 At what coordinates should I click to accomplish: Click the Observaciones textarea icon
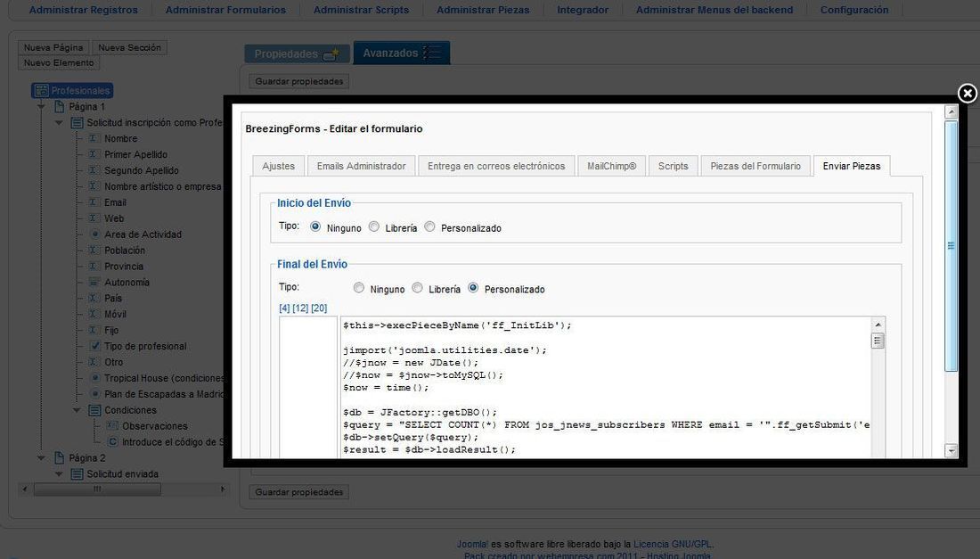point(112,426)
